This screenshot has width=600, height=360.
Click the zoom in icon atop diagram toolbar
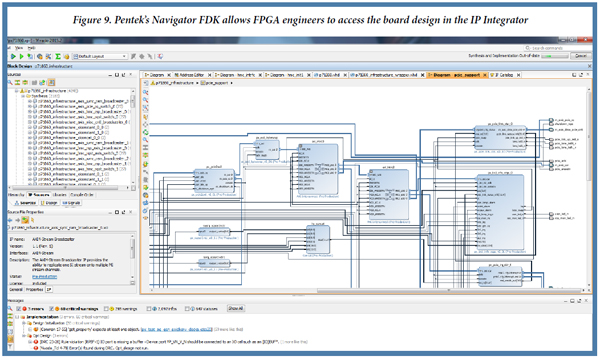pos(145,92)
